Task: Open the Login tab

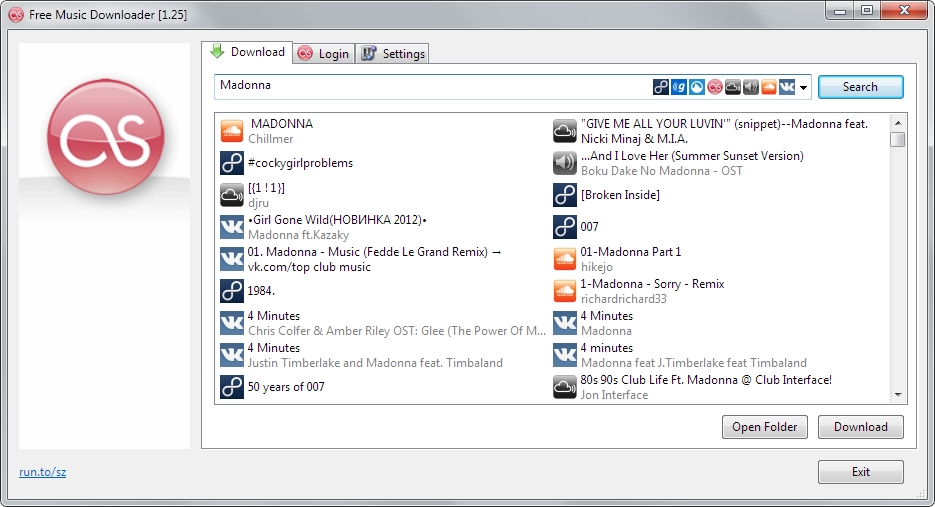Action: click(x=324, y=54)
